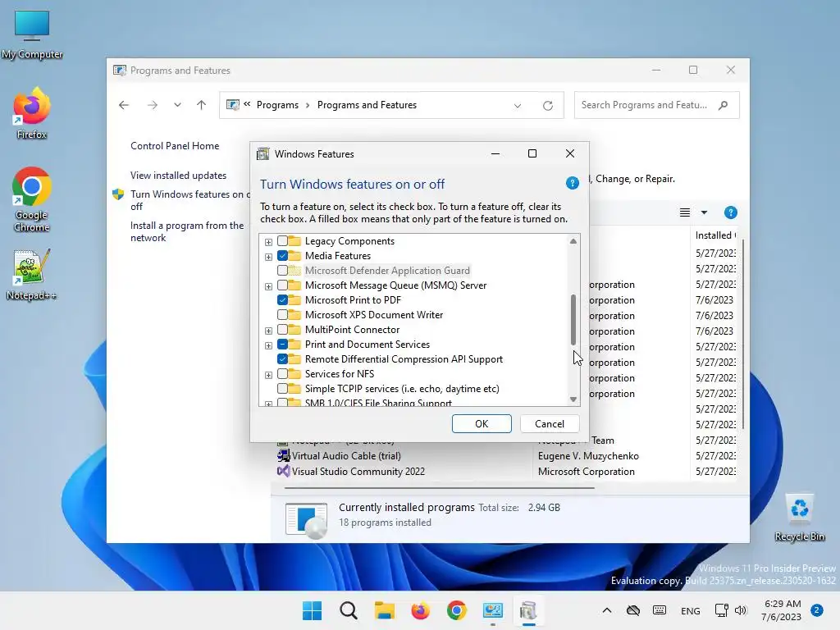Click the Windows Start button
The width and height of the screenshot is (840, 630).
pyautogui.click(x=312, y=610)
